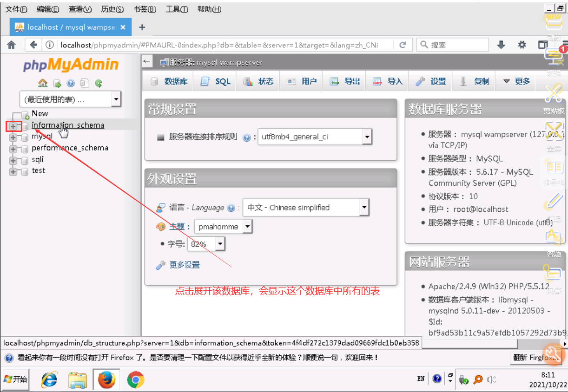Open the 历史 menu
Screen dimensions: 568x392
(112, 9)
